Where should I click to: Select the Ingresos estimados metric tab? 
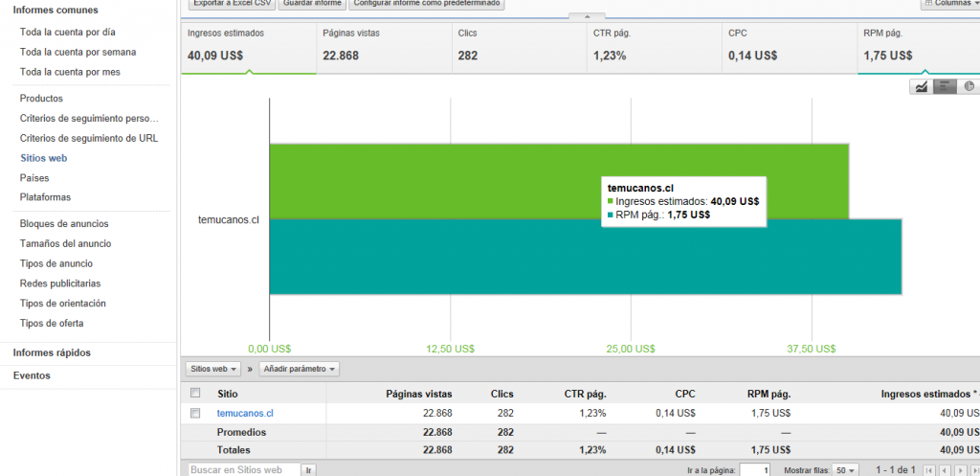coord(249,48)
